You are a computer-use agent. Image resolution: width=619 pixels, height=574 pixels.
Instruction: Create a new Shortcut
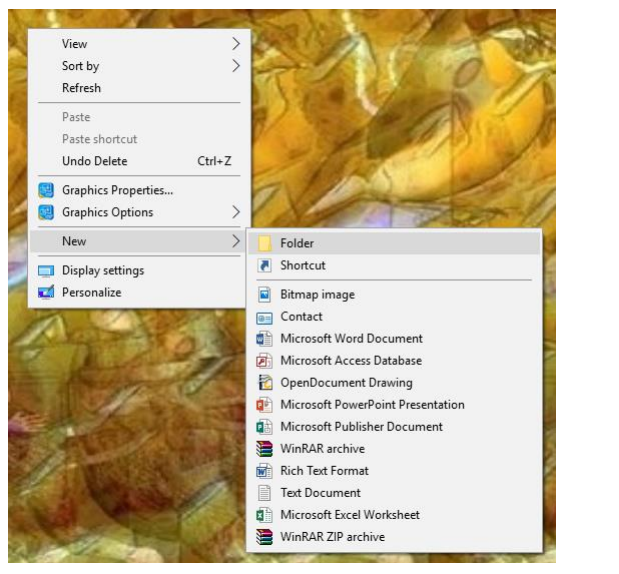tap(394, 265)
